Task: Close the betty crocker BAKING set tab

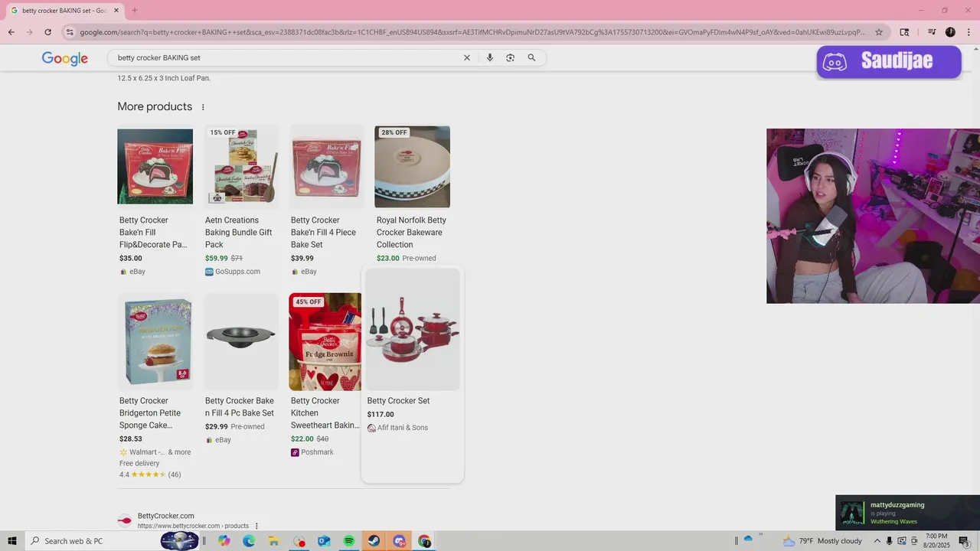Action: 116,11
